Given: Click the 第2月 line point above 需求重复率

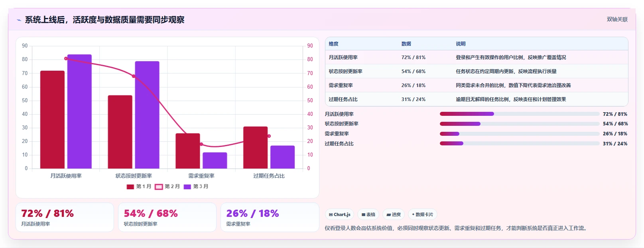Looking at the screenshot, I should [x=201, y=144].
